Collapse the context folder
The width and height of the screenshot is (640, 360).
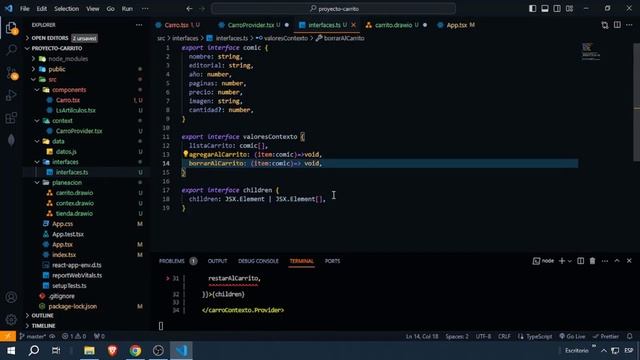[x=62, y=121]
